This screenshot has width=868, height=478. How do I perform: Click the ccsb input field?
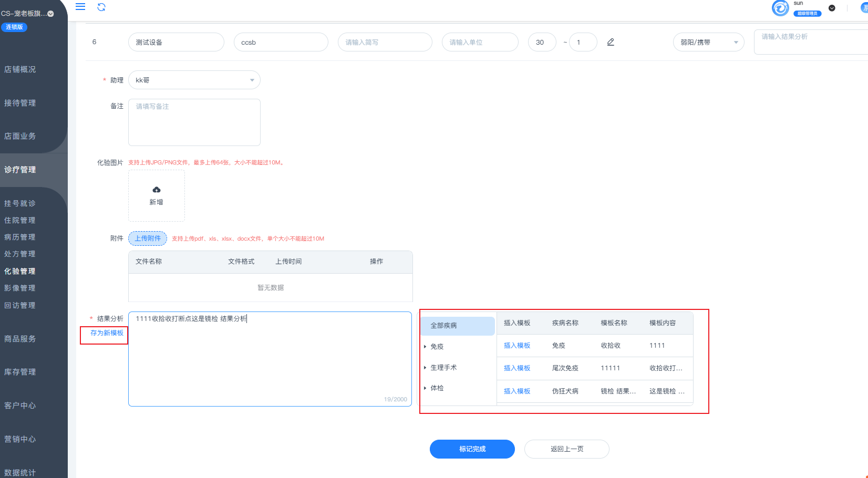coord(281,42)
